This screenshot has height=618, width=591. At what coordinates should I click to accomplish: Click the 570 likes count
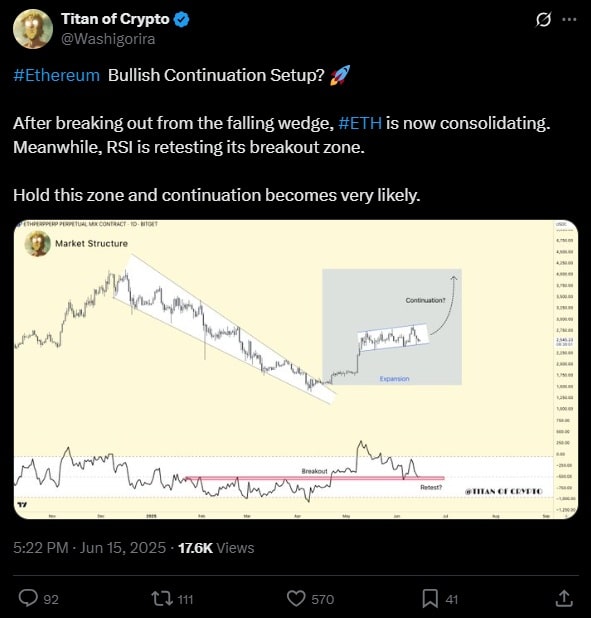(x=323, y=599)
